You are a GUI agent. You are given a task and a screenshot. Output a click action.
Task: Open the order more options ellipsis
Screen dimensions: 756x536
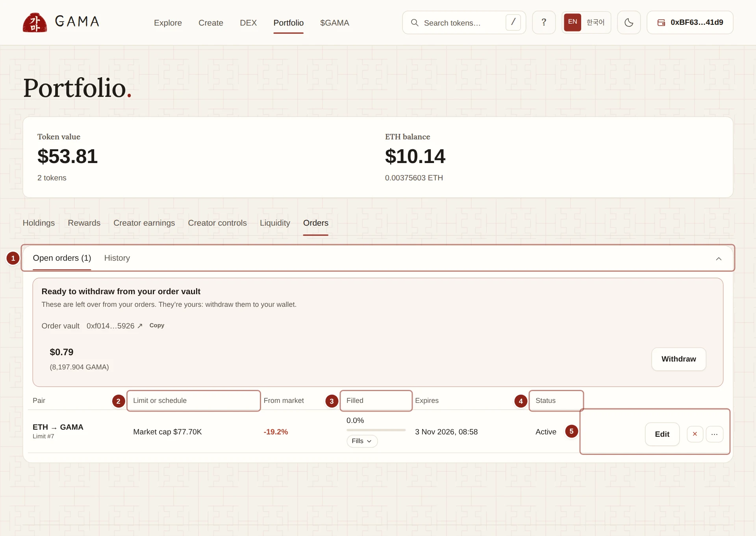[x=714, y=434]
